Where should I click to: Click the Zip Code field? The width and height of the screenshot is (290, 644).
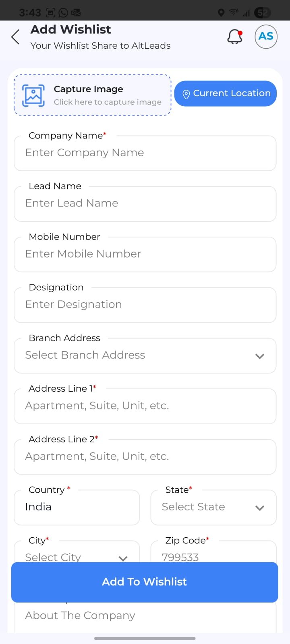[x=213, y=555]
